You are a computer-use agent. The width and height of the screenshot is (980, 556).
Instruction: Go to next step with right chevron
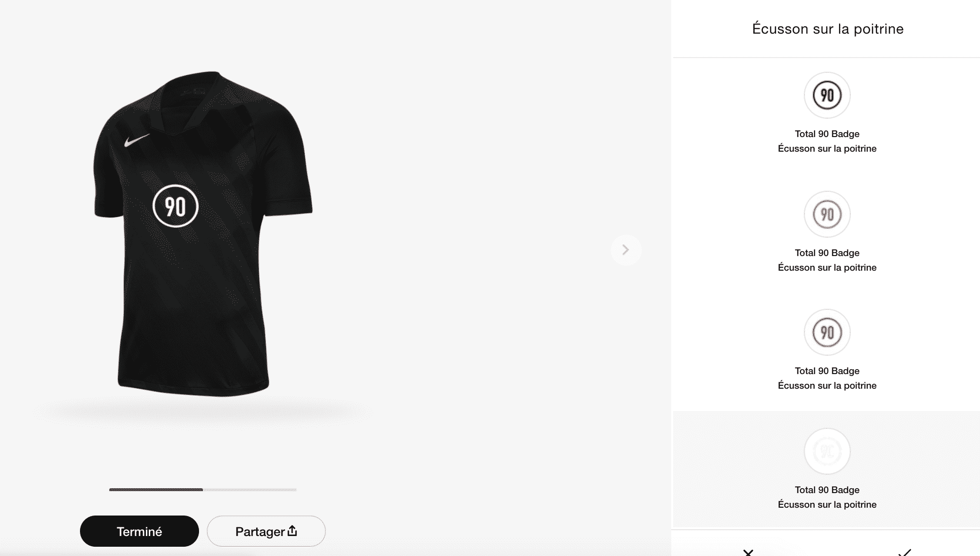626,250
